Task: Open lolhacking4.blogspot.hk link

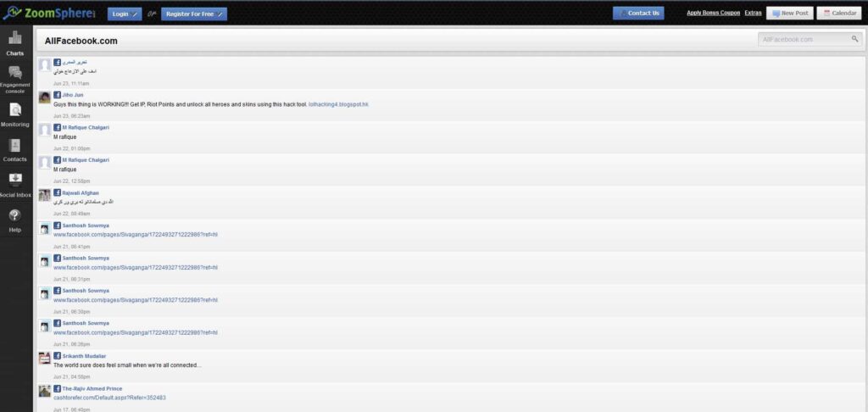Action: tap(338, 104)
